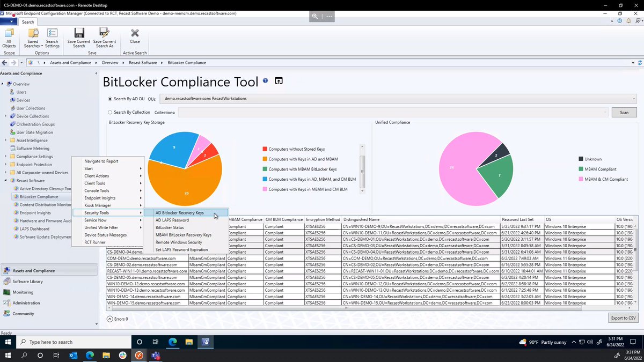This screenshot has width=644, height=362.
Task: Open Client Actions in the context menu
Action: click(108, 176)
